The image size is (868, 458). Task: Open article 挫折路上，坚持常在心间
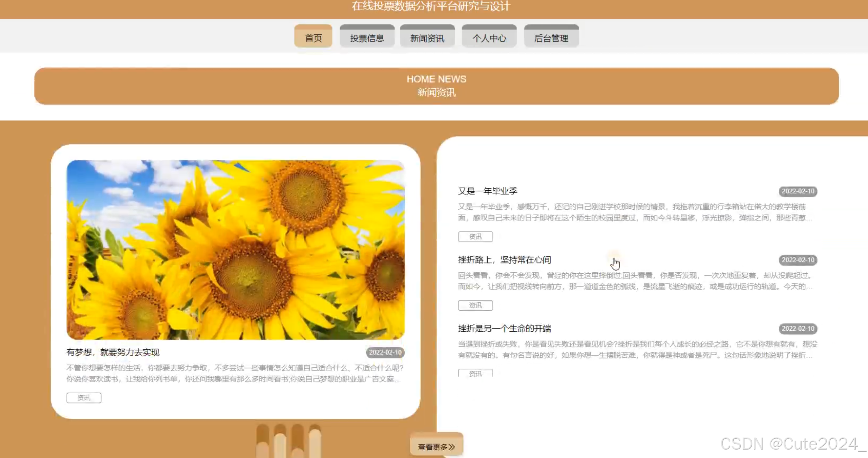(x=504, y=260)
